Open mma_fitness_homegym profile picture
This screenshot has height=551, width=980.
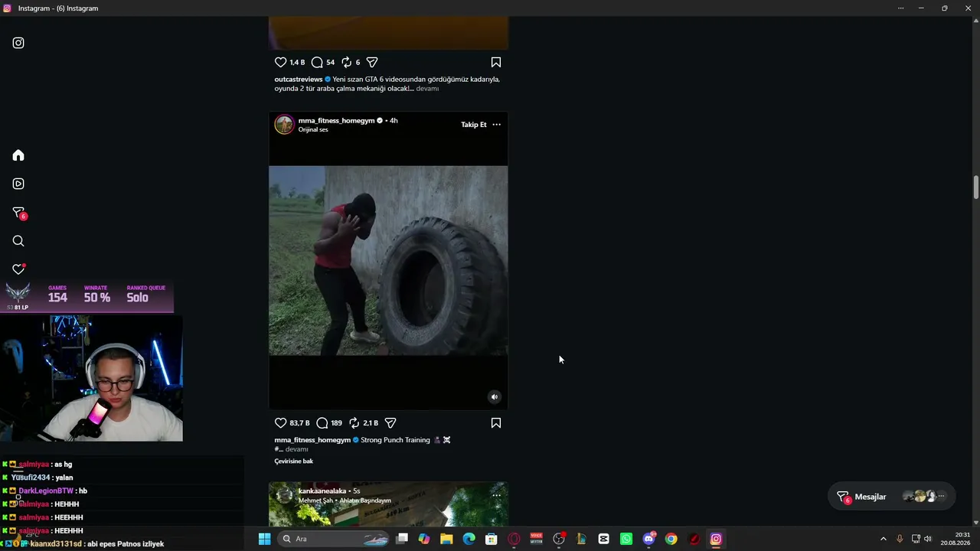[284, 125]
